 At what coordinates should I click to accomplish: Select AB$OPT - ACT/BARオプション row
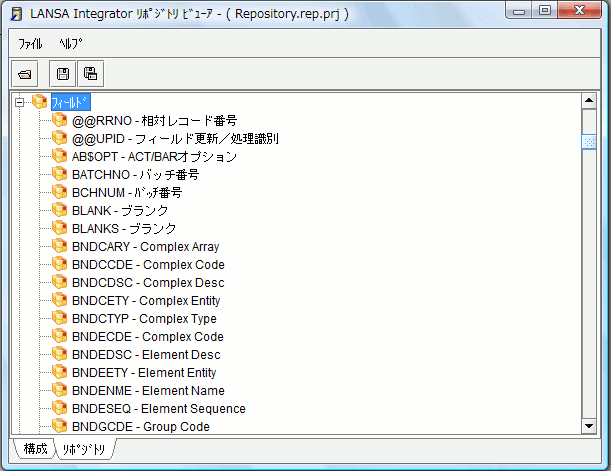154,156
